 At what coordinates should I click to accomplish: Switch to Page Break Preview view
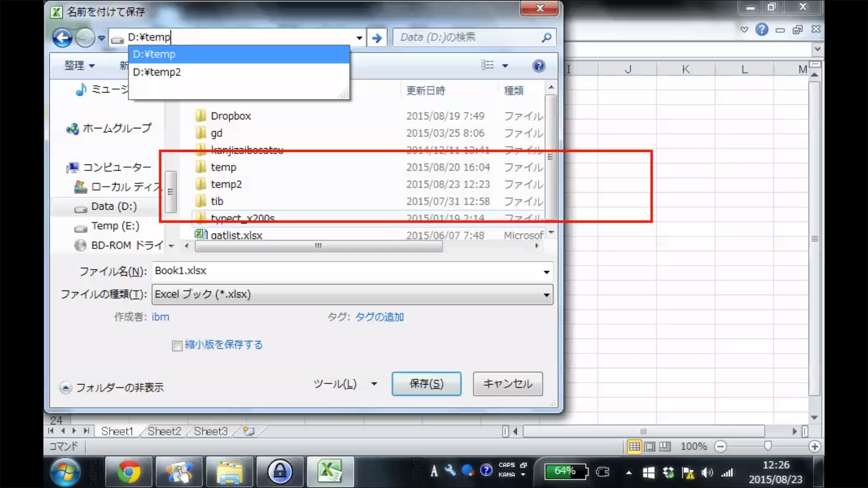coord(665,446)
